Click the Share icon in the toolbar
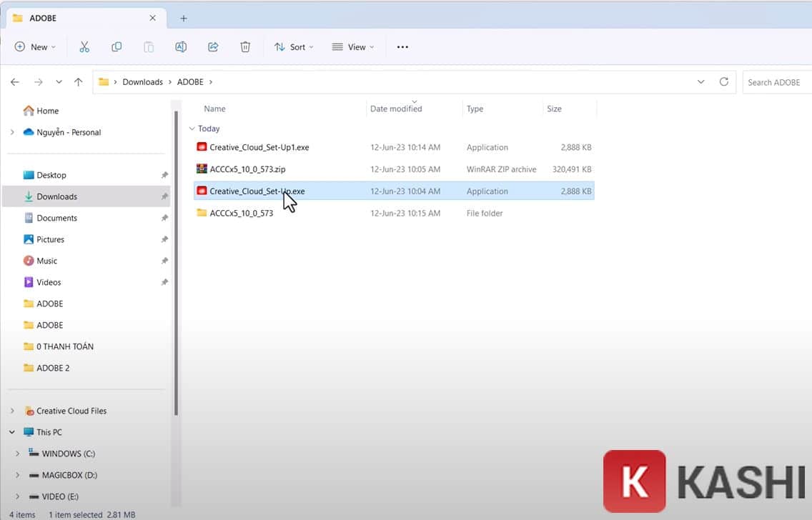 (212, 46)
